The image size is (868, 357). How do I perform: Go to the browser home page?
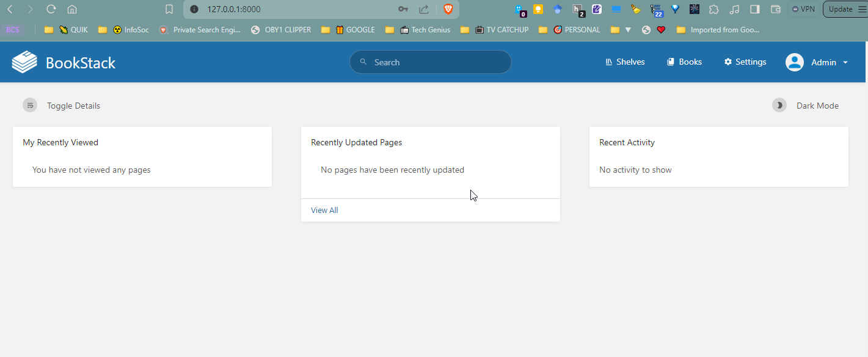[x=72, y=9]
